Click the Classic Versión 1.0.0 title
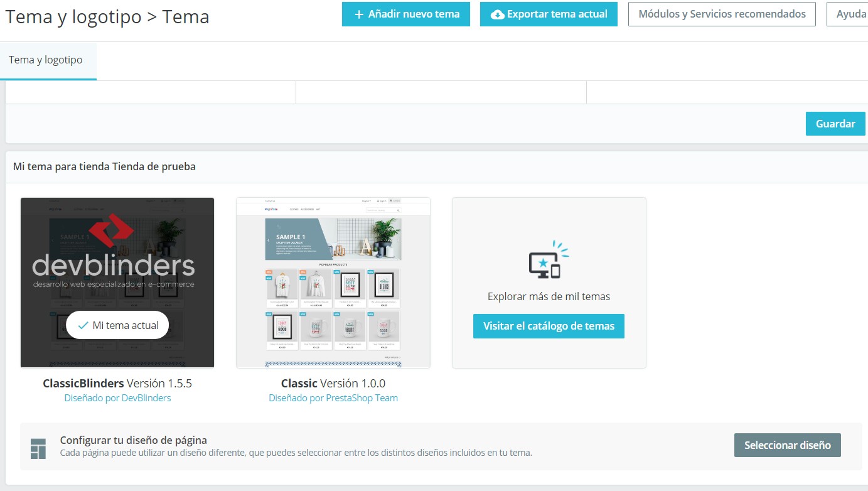868x491 pixels. (x=333, y=383)
